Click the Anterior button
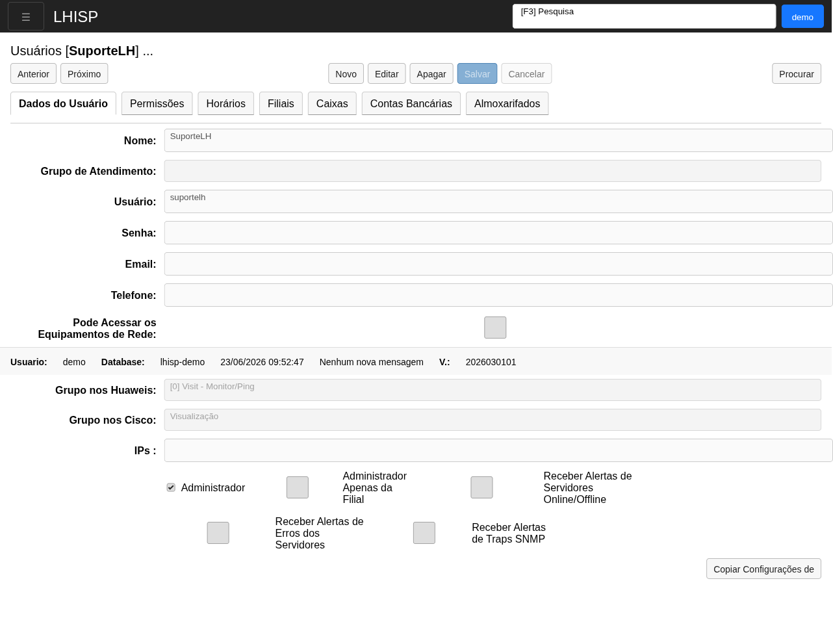This screenshot has width=833, height=644. pyautogui.click(x=33, y=73)
